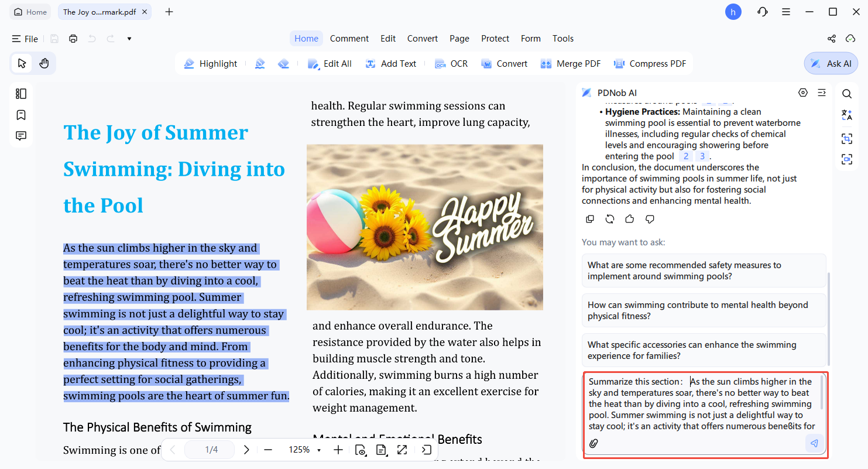Toggle the thumbnails sidebar panel

point(21,94)
